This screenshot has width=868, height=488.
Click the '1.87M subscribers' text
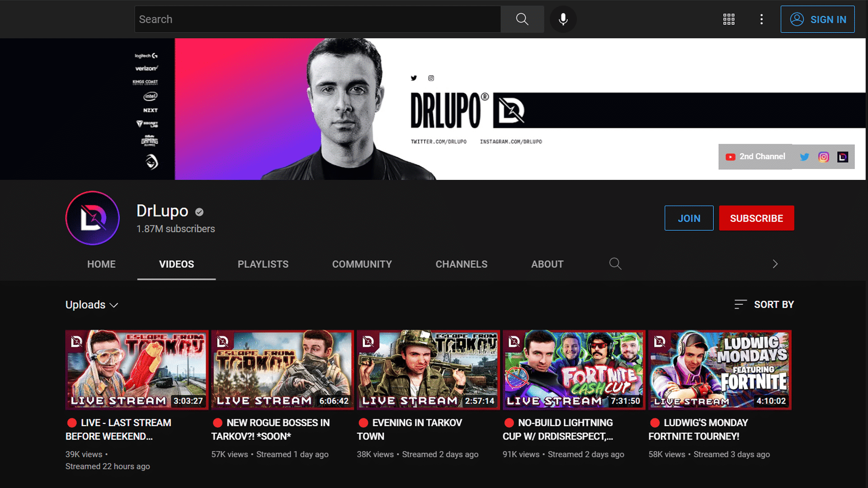coord(176,229)
